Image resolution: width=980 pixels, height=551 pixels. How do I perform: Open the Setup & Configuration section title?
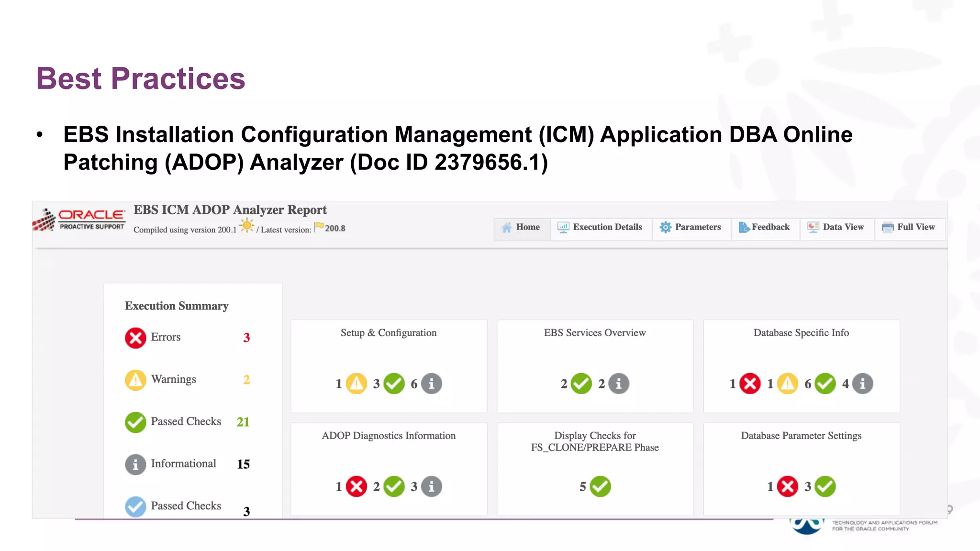389,333
